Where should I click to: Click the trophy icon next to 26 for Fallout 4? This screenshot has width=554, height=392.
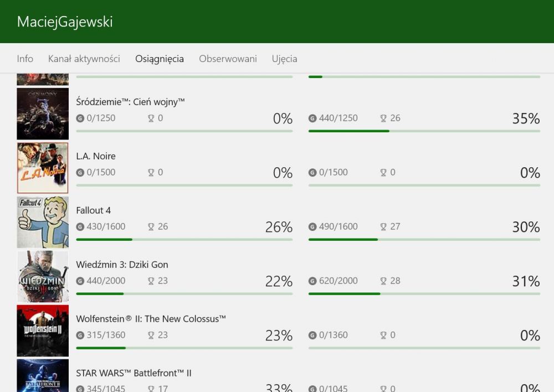(x=151, y=226)
